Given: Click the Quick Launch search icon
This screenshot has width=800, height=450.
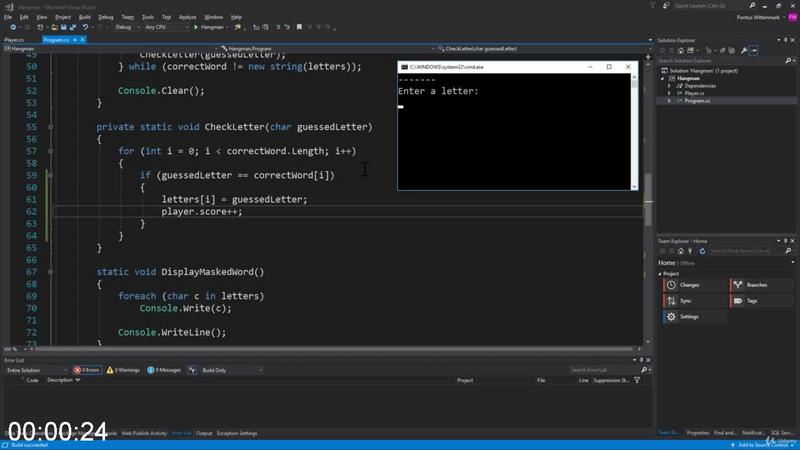Looking at the screenshot, I should [752, 6].
